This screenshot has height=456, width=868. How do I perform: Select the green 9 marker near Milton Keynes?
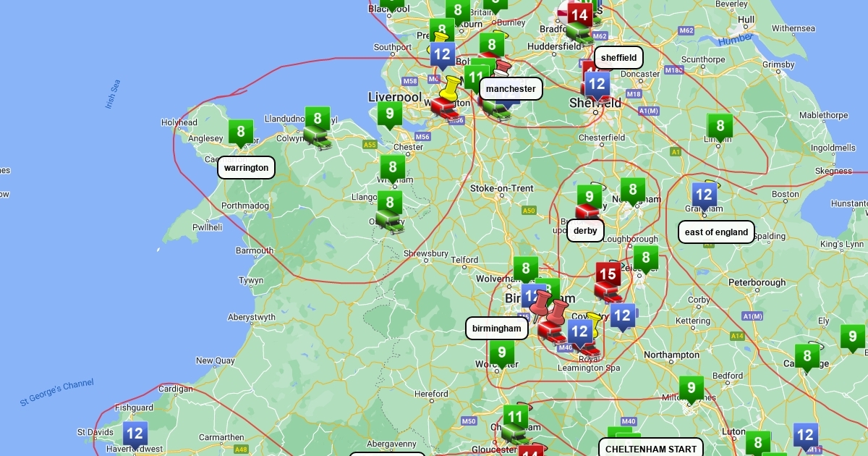click(x=691, y=388)
